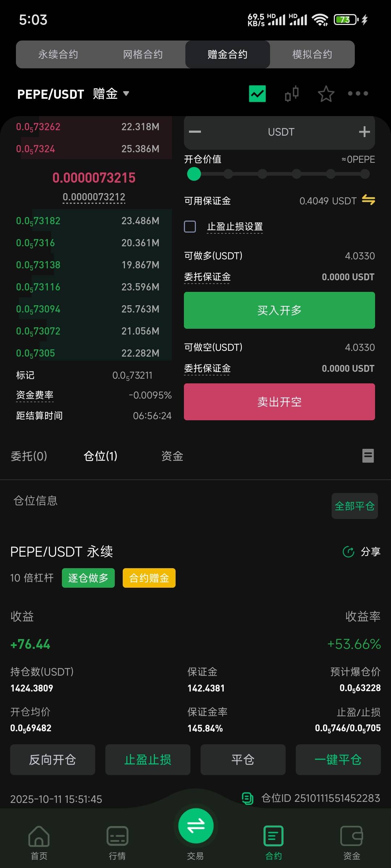The image size is (391, 868).
Task: Open the green line chart icon
Action: (257, 94)
